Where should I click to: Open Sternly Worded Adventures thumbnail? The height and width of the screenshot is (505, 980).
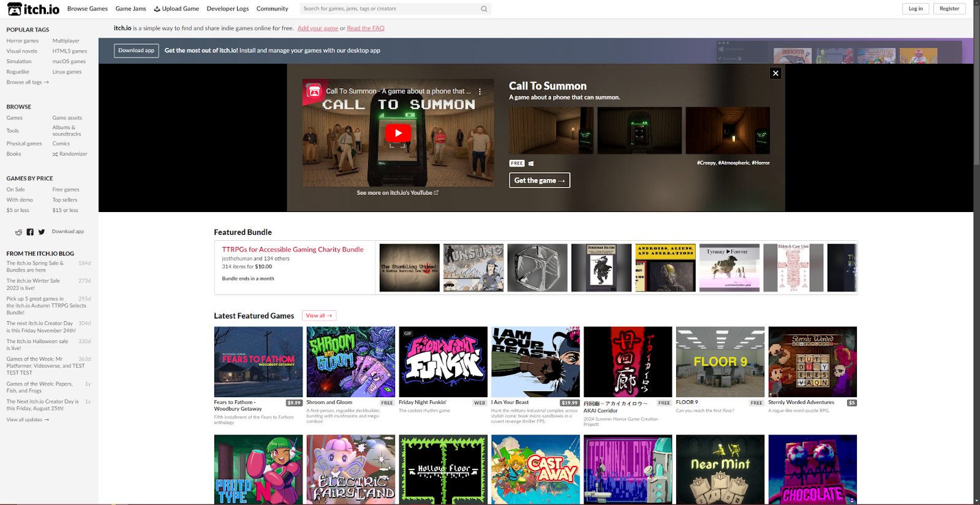click(813, 362)
